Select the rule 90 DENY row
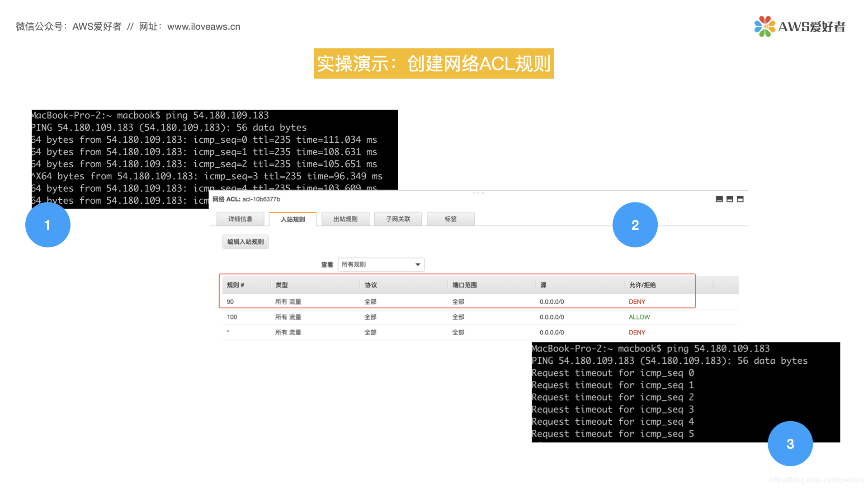This screenshot has height=488, width=868. (x=457, y=301)
